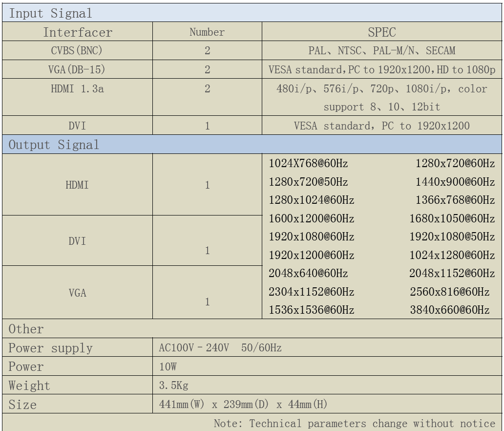
Task: Click '1920x1080@50Hz' resolution
Action: point(452,237)
